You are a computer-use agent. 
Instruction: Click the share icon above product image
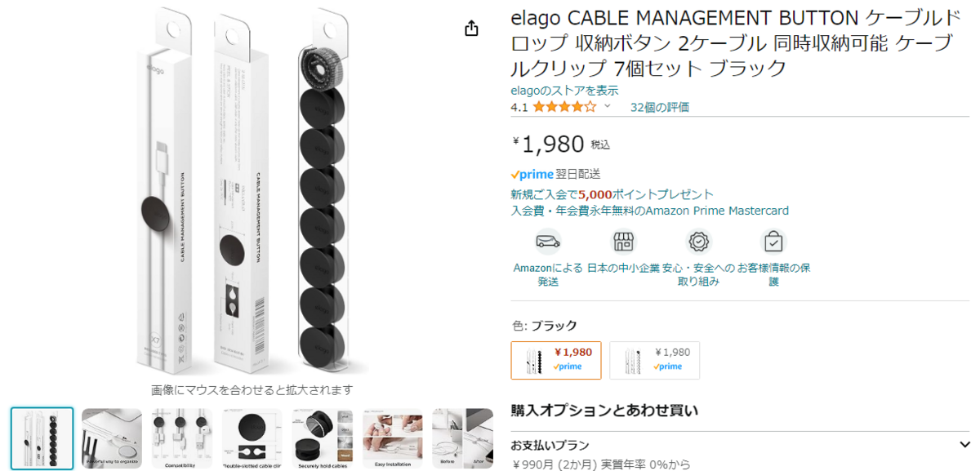click(x=471, y=29)
